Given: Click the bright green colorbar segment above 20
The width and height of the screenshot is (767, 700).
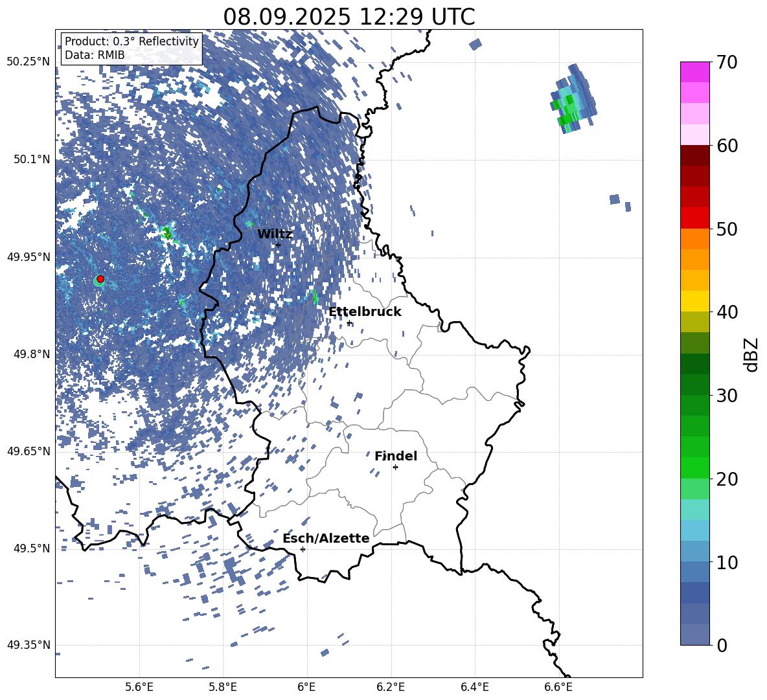Looking at the screenshot, I should point(694,468).
